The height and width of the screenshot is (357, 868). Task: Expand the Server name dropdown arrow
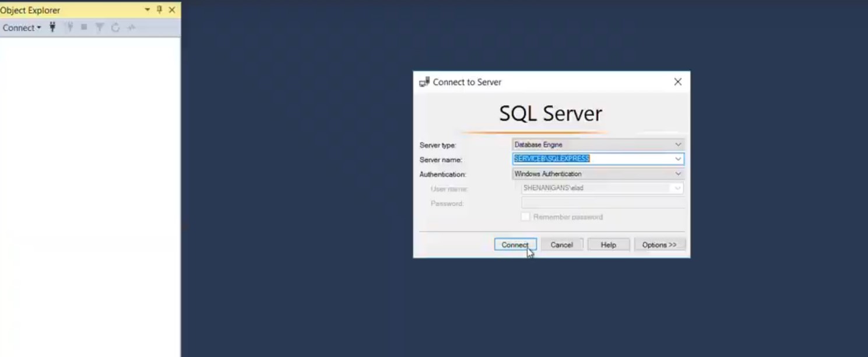[678, 159]
